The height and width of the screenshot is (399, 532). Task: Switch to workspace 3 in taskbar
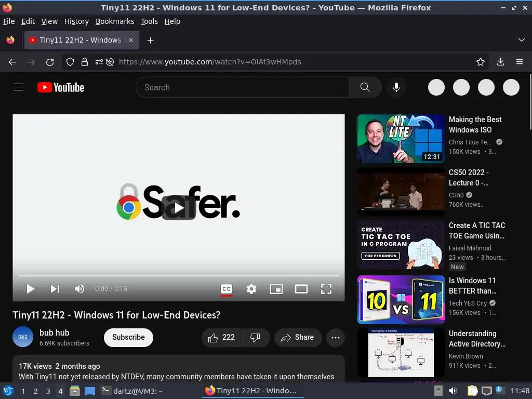48,391
